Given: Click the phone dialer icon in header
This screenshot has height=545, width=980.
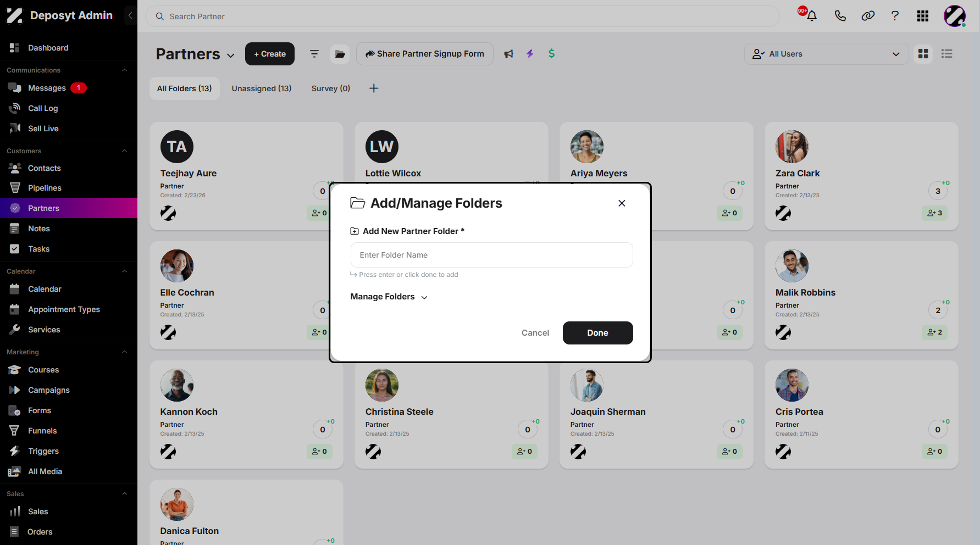Looking at the screenshot, I should [x=840, y=16].
